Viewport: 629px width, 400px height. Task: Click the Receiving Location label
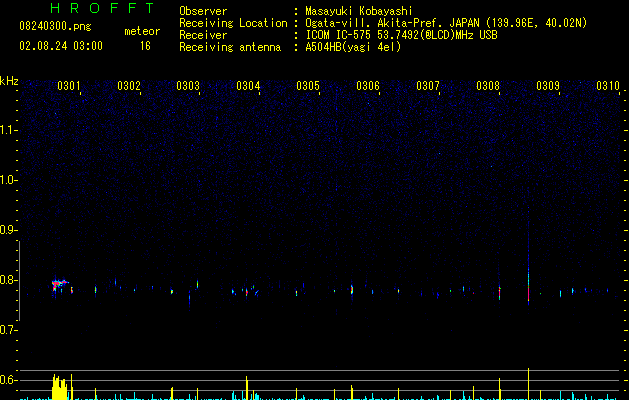point(233,23)
